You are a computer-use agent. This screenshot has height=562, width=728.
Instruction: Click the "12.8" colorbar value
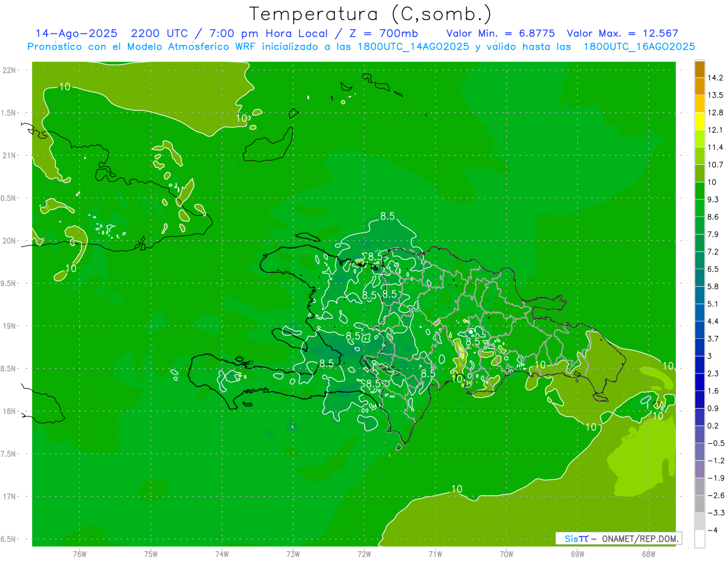pyautogui.click(x=715, y=113)
